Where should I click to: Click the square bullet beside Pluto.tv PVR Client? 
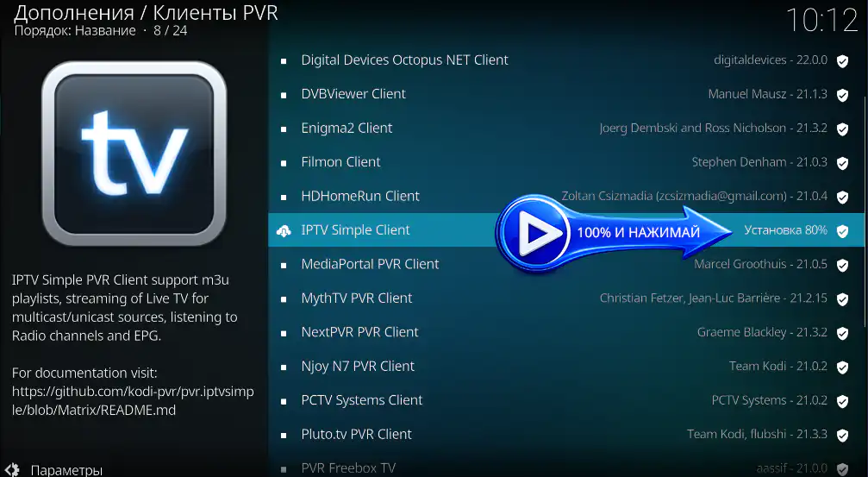pyautogui.click(x=284, y=436)
